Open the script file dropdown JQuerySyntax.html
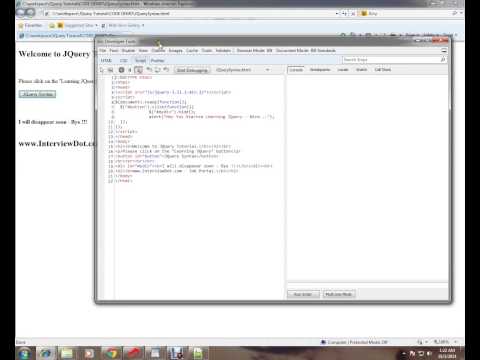The width and height of the screenshot is (480, 360). pyautogui.click(x=243, y=70)
